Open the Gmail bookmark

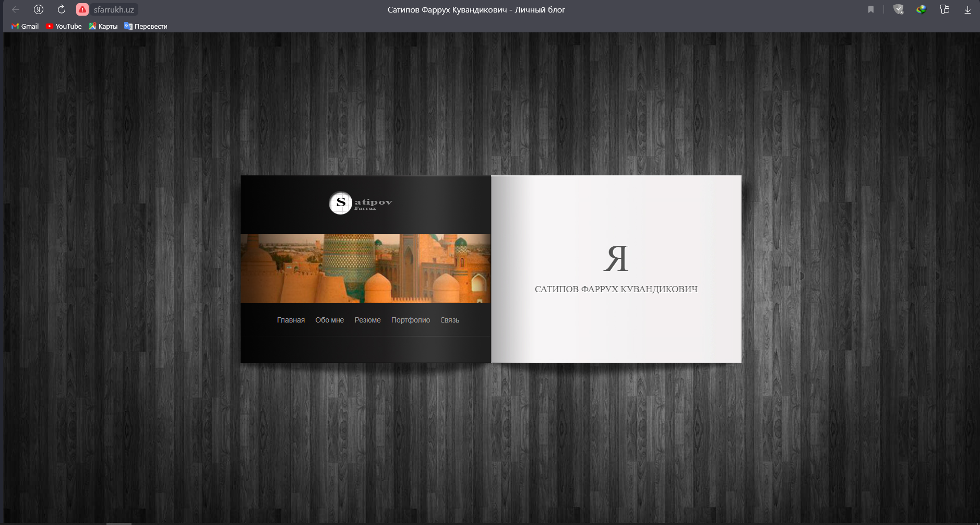(25, 26)
